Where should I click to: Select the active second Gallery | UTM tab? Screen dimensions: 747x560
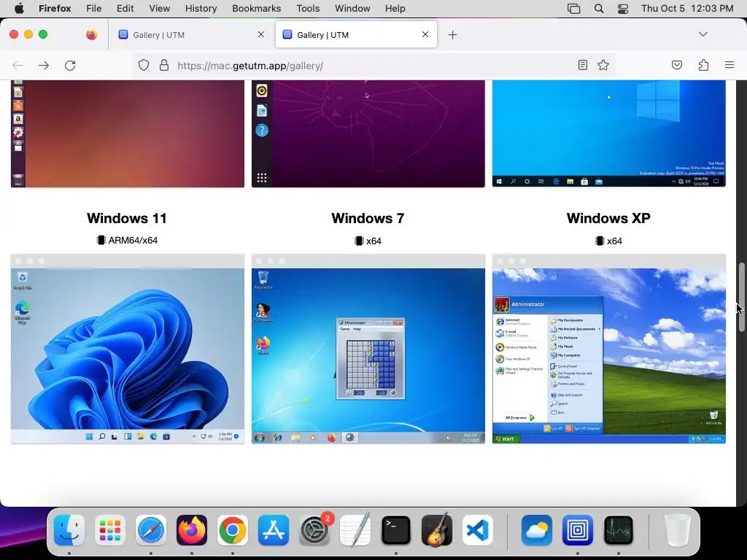[x=356, y=35]
